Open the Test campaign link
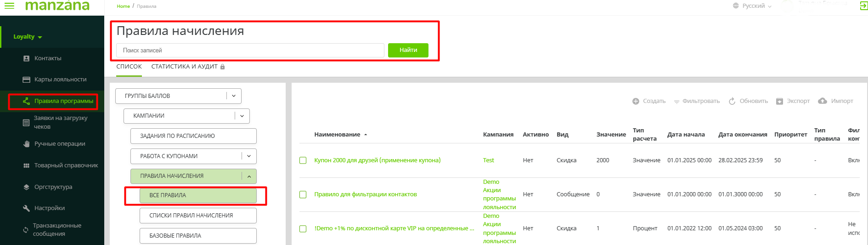The height and width of the screenshot is (245, 868). point(488,160)
